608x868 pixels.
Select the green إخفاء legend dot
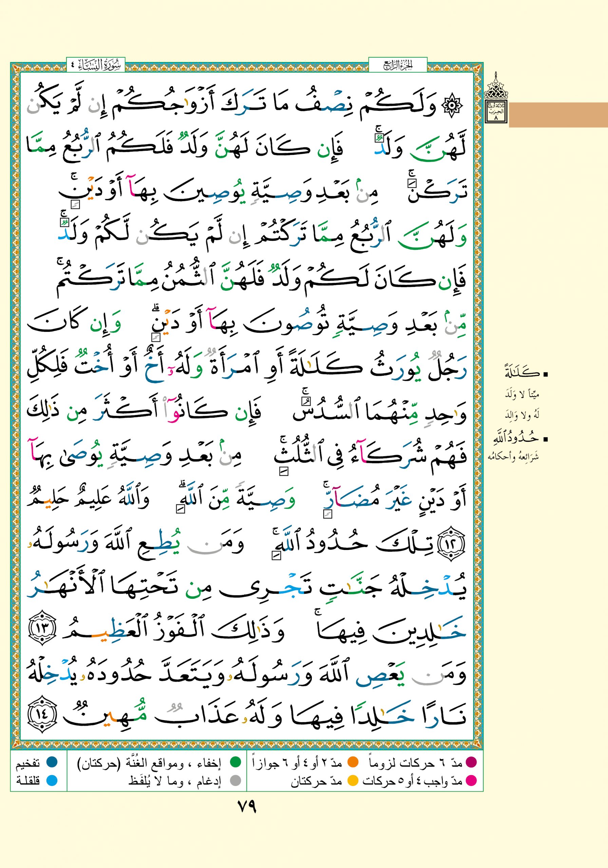tap(235, 762)
